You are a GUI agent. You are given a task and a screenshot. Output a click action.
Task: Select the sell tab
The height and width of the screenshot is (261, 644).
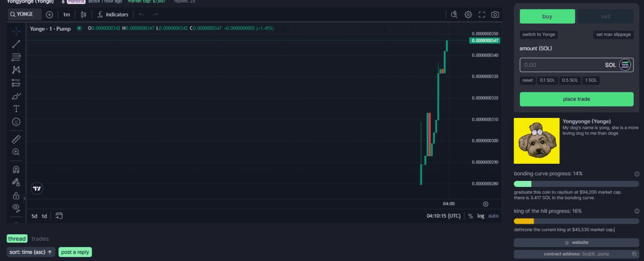pyautogui.click(x=606, y=16)
